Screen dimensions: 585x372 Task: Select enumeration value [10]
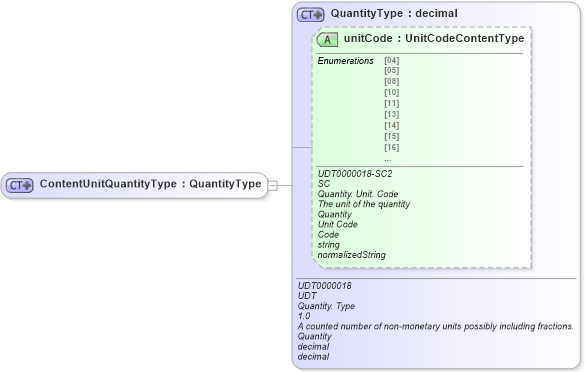pyautogui.click(x=392, y=92)
